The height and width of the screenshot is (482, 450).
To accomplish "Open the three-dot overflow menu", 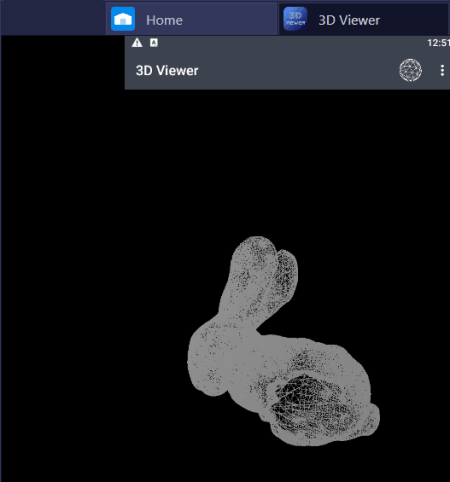I will [x=442, y=70].
